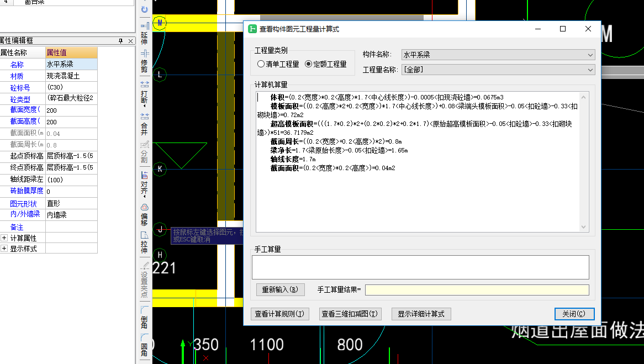The image size is (644, 364).
Task: Click the 属性名称 column header
Action: [23, 52]
